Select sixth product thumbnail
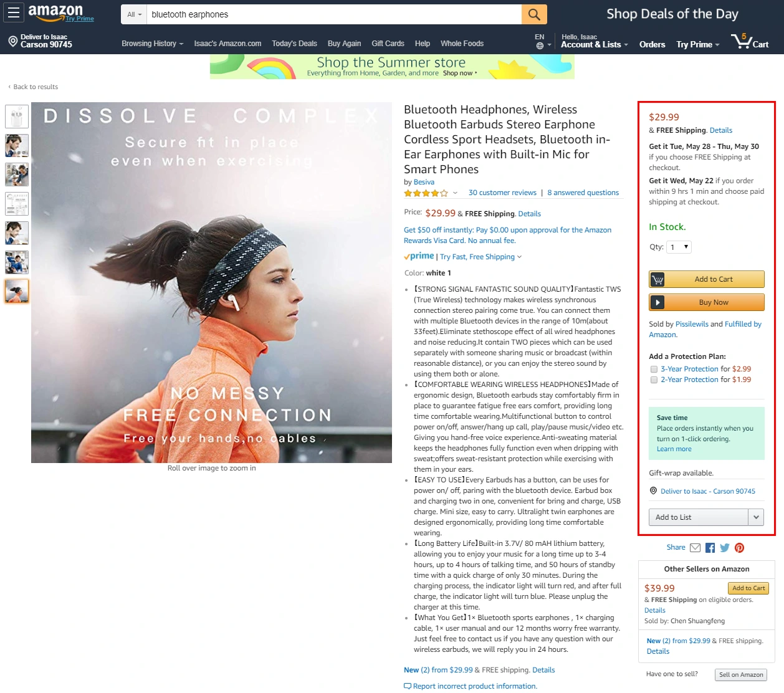 point(17,262)
